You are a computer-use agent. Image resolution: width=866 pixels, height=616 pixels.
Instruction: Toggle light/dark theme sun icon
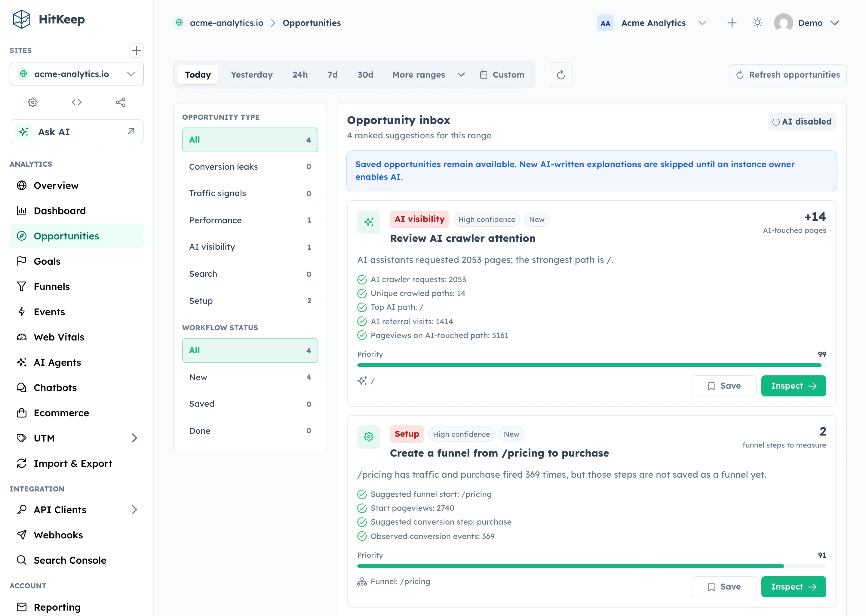click(757, 23)
